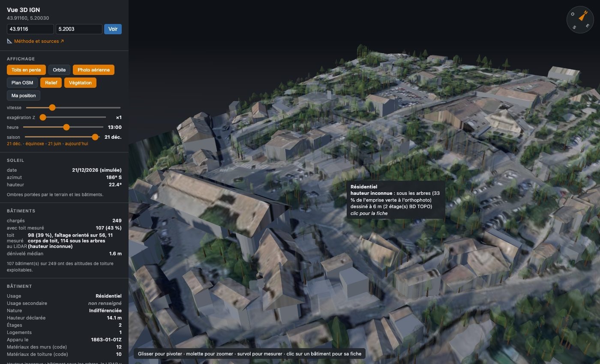Click the Matériaux des murs code '12'
This screenshot has height=364, width=600.
click(x=119, y=347)
